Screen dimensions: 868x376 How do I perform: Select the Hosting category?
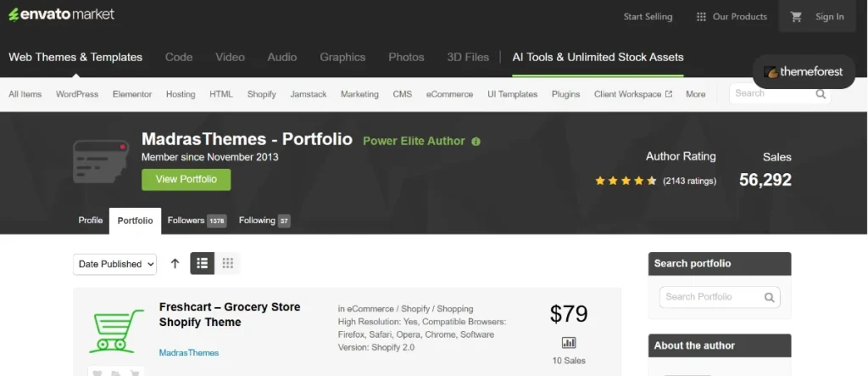181,94
